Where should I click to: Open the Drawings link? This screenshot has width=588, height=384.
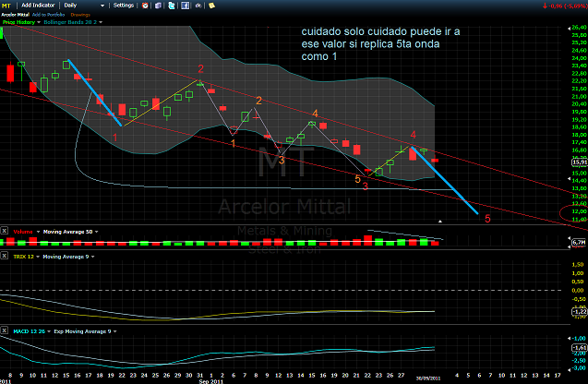(x=80, y=15)
